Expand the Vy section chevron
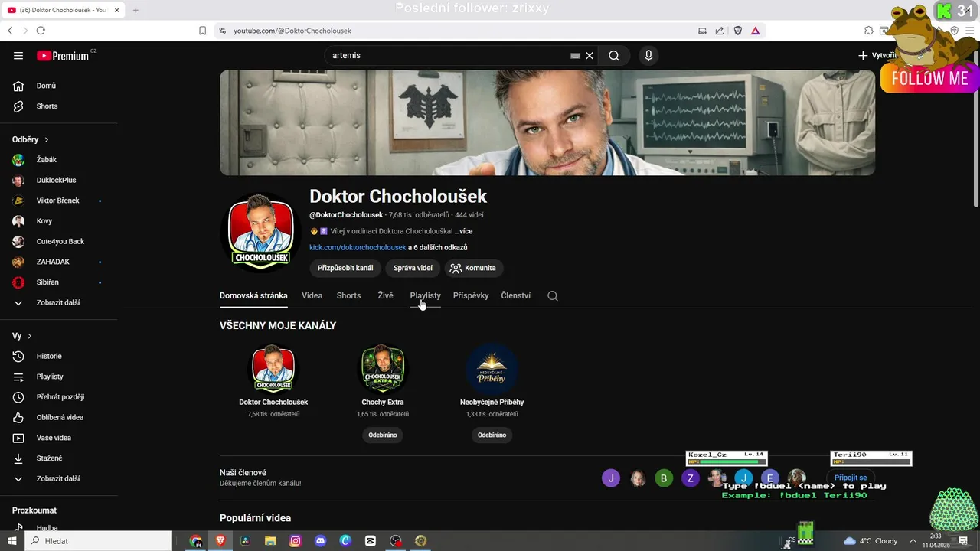This screenshot has width=980, height=551. [x=30, y=337]
